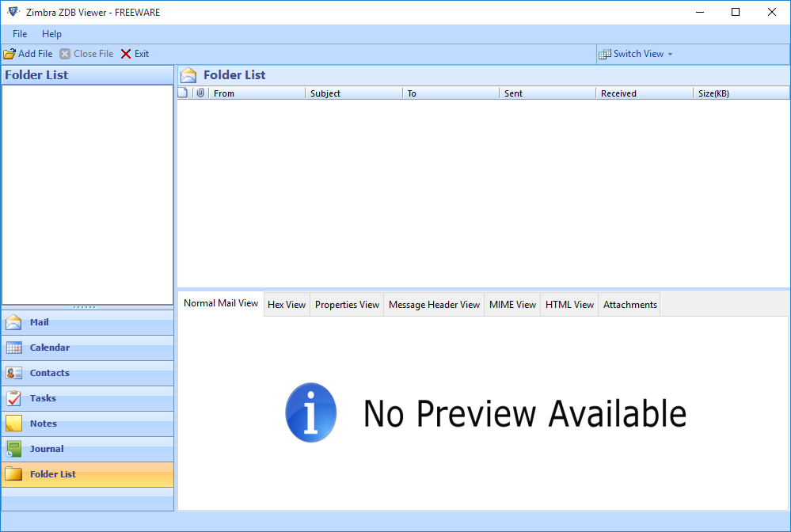
Task: Sort messages by the Sent column
Action: (x=547, y=93)
